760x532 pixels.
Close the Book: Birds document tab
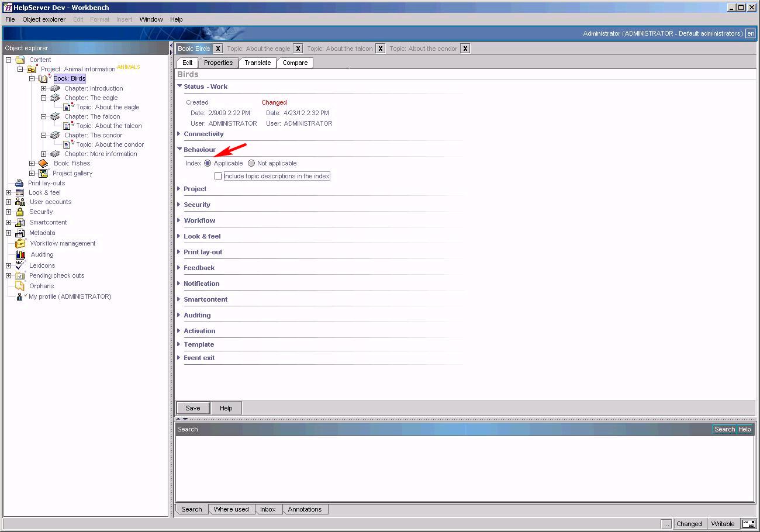tap(218, 49)
